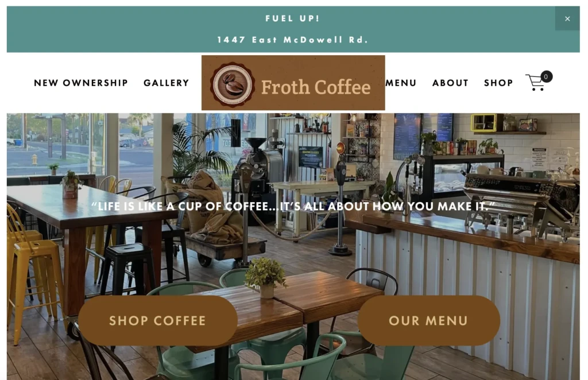This screenshot has width=588, height=380.
Task: Open the shopping cart
Action: 535,83
